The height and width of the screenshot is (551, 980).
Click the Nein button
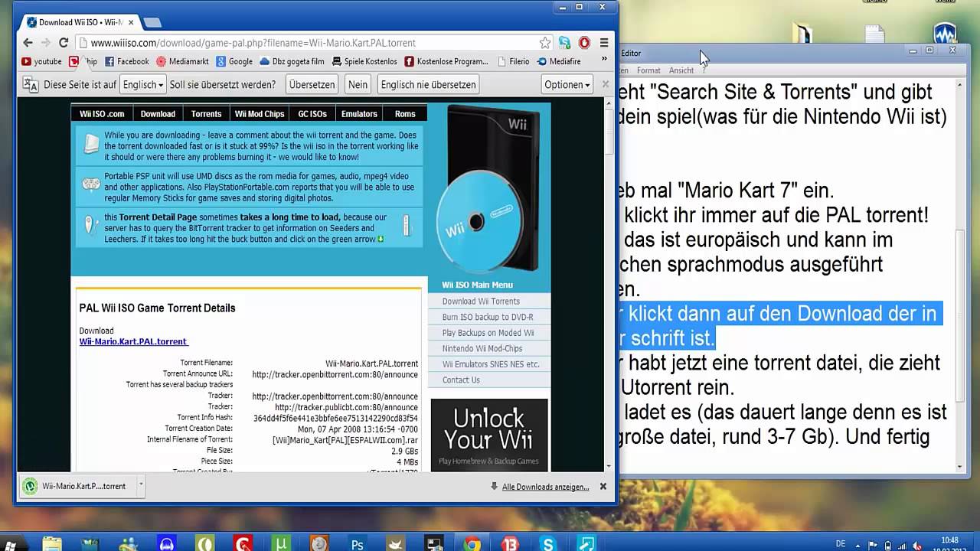358,84
